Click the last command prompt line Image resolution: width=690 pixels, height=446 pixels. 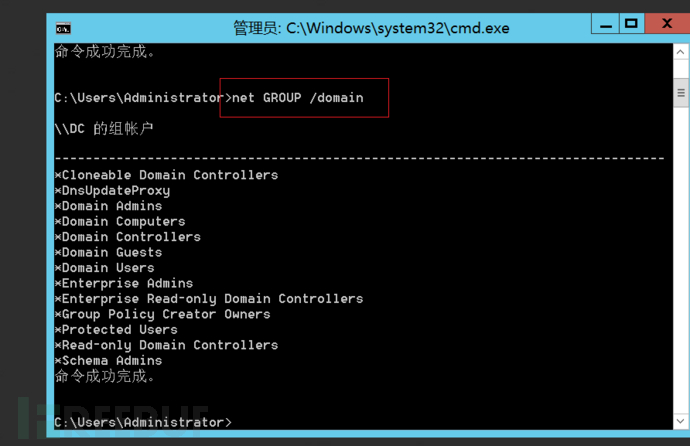pyautogui.click(x=142, y=423)
